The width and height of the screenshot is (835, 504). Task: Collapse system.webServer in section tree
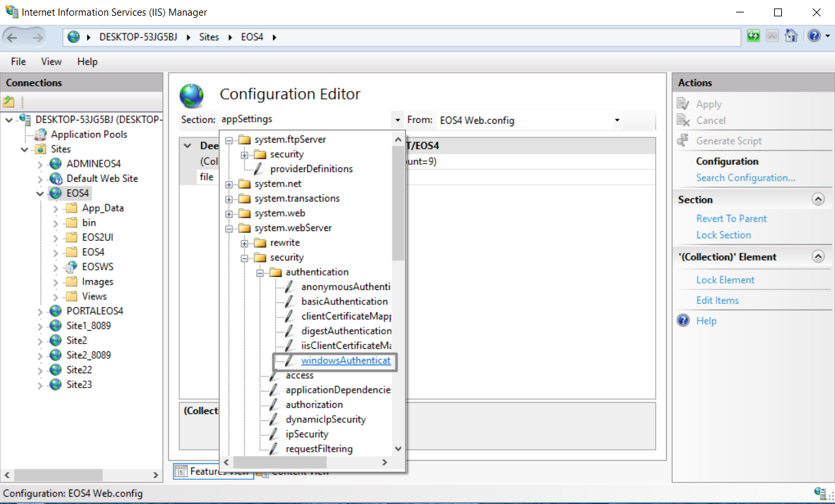[x=229, y=228]
